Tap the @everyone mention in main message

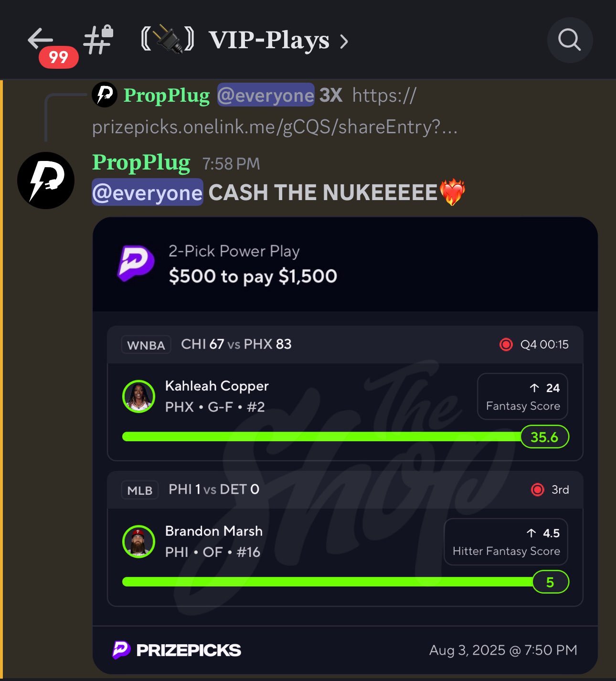[x=147, y=192]
